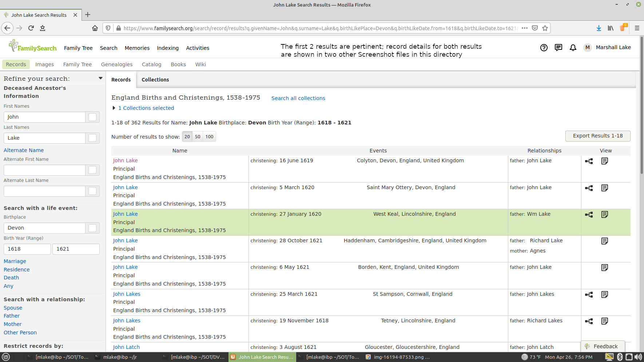Click Firefox home icon
Screen dimensions: 644x362
pyautogui.click(x=95, y=28)
